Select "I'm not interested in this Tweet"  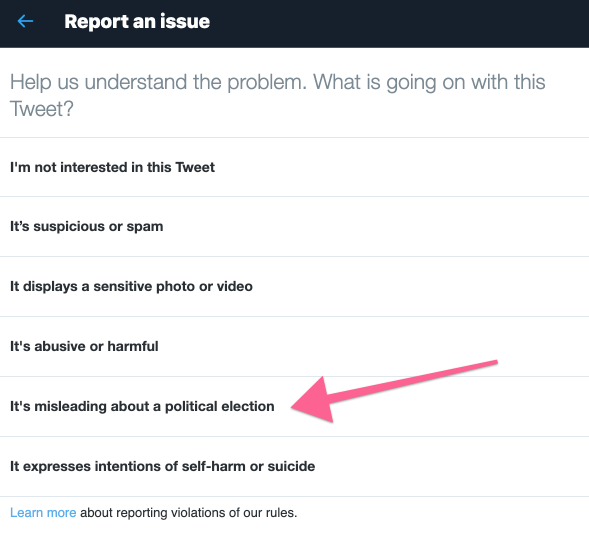pos(294,167)
